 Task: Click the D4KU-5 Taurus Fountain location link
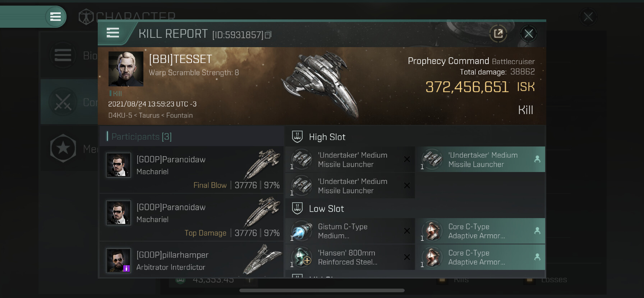point(151,116)
